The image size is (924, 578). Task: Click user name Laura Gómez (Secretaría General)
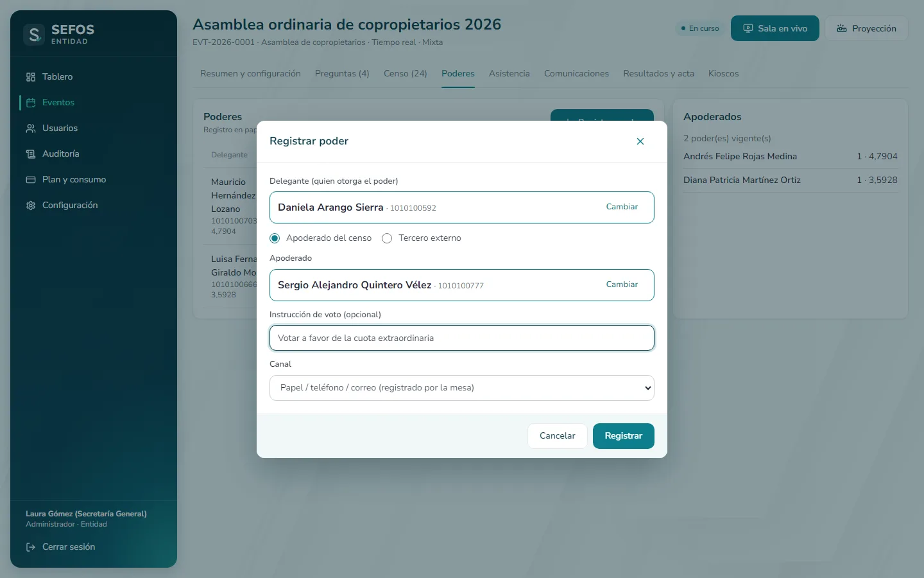(x=86, y=514)
